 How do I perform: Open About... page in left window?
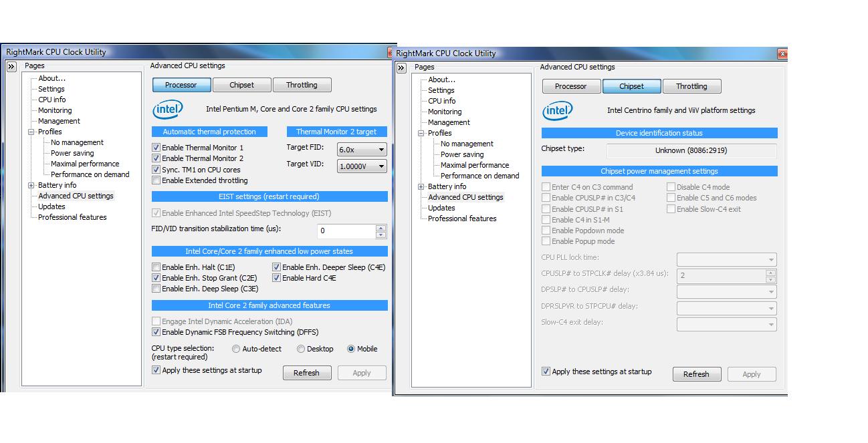pos(52,78)
